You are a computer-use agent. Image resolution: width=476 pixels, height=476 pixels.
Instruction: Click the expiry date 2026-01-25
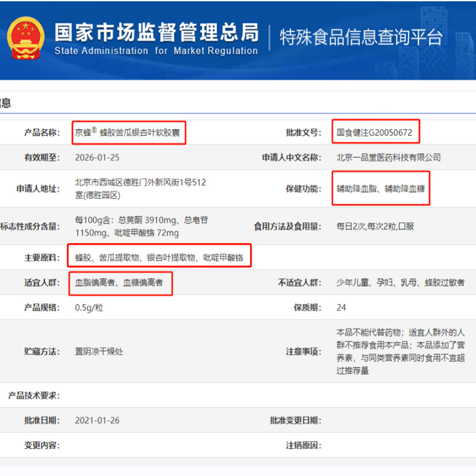(97, 158)
